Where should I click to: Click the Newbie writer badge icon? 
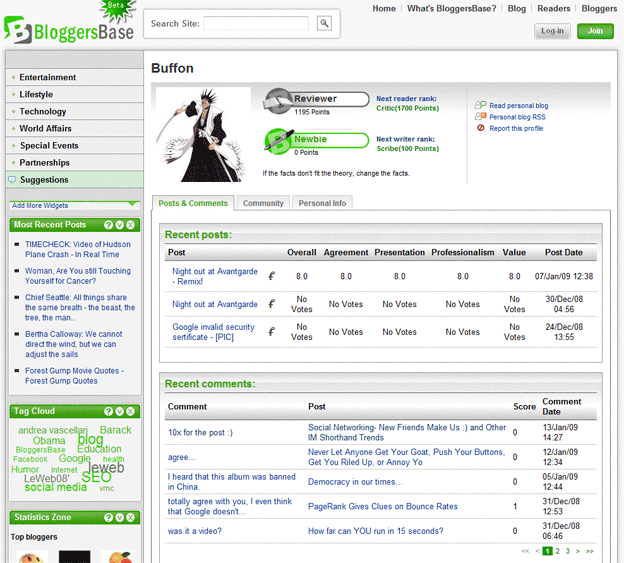(x=278, y=141)
